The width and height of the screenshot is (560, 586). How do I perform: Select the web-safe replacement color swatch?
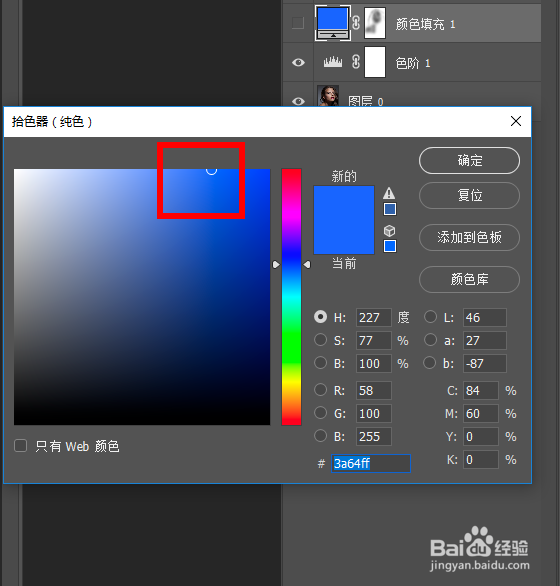tap(390, 246)
